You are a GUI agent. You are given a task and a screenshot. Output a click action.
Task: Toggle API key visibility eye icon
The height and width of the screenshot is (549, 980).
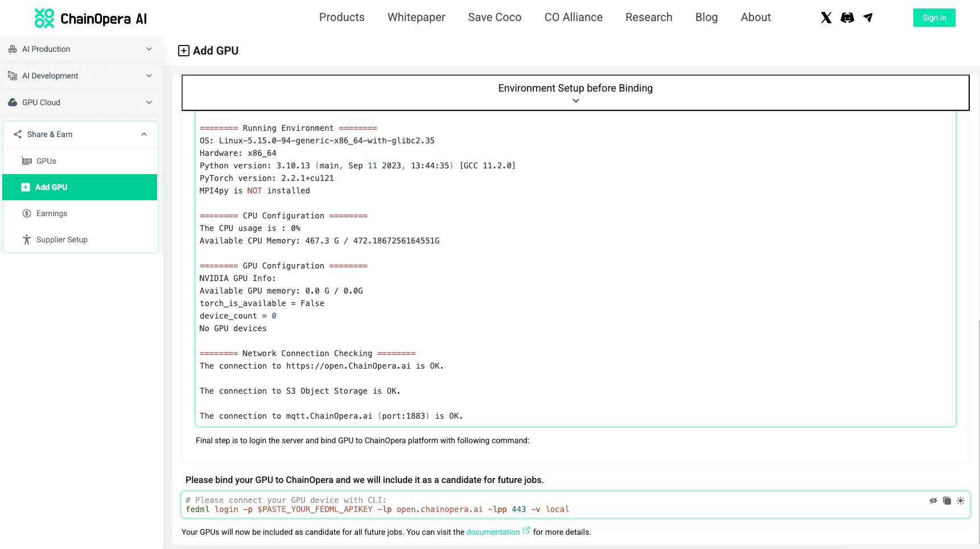933,501
